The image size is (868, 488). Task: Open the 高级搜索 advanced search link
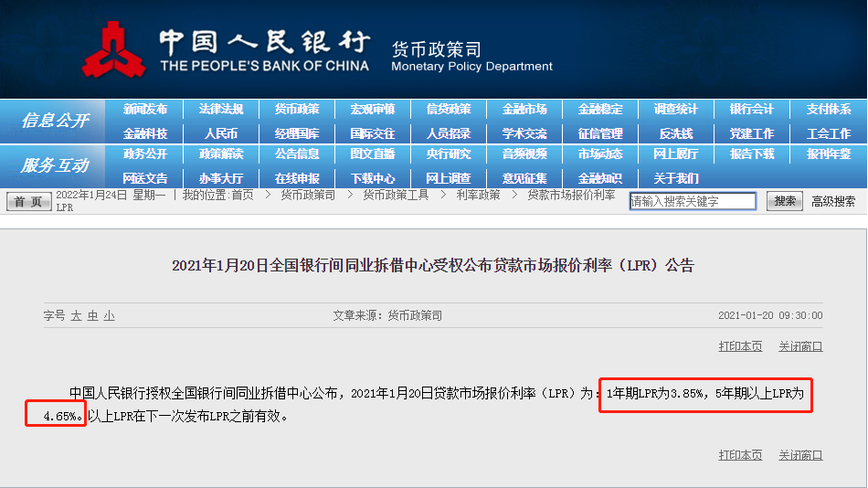(x=833, y=202)
